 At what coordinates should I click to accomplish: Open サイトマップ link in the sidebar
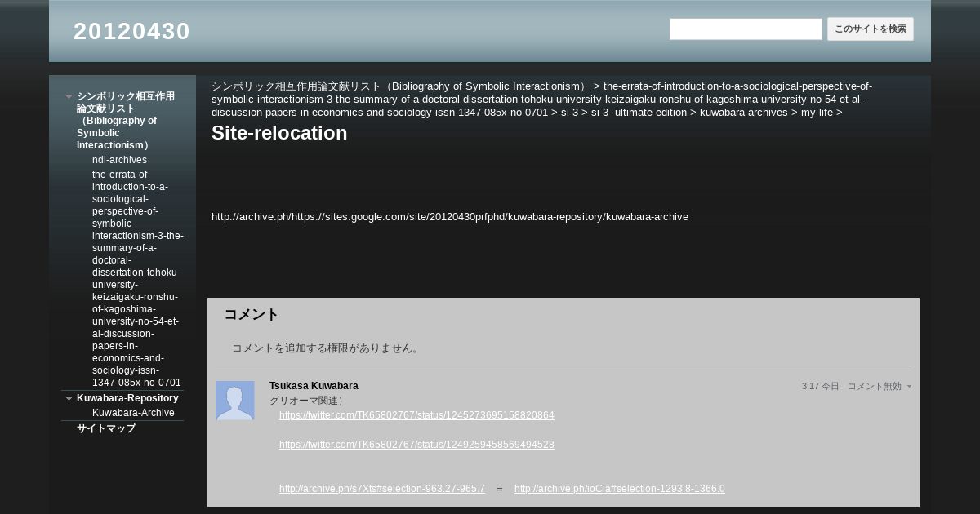point(106,428)
